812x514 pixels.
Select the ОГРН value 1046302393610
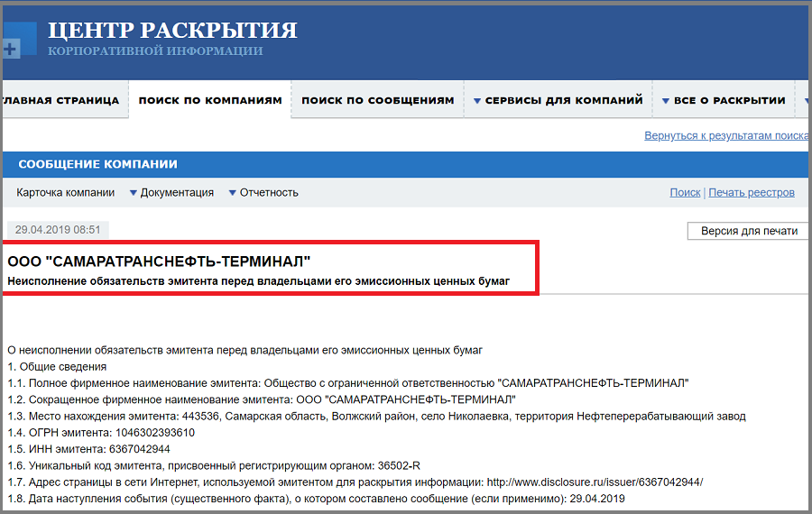(155, 433)
